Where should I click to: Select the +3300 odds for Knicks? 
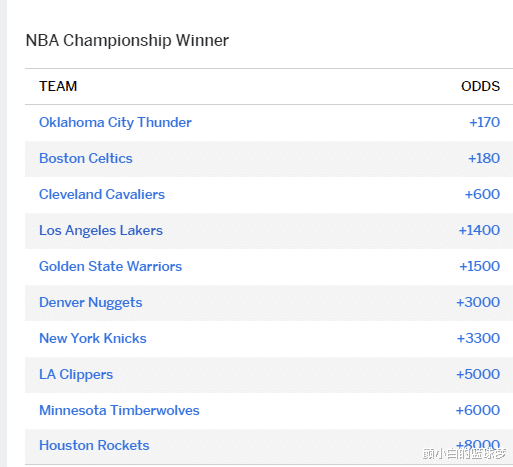point(478,338)
